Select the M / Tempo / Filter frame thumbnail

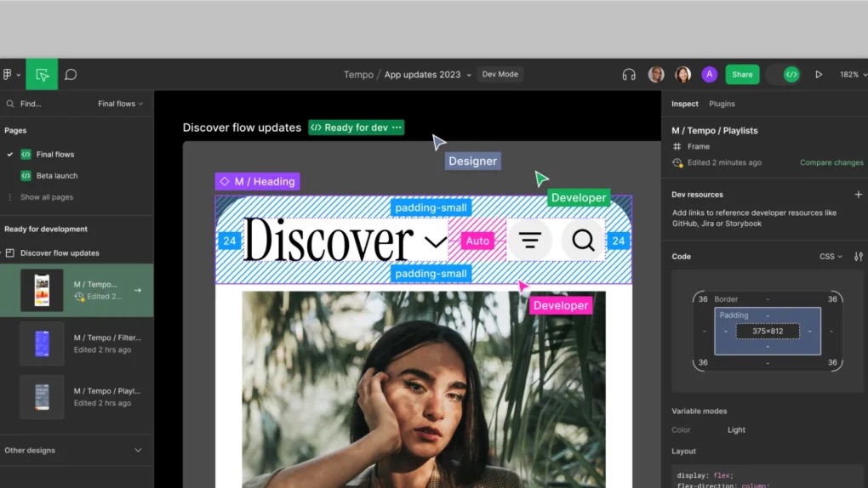pyautogui.click(x=42, y=343)
